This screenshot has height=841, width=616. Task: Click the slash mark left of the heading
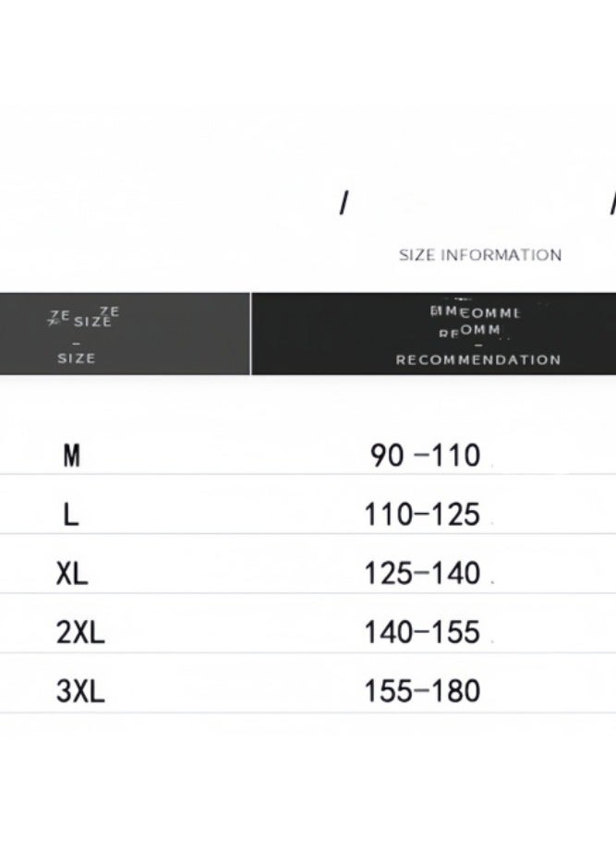point(344,203)
